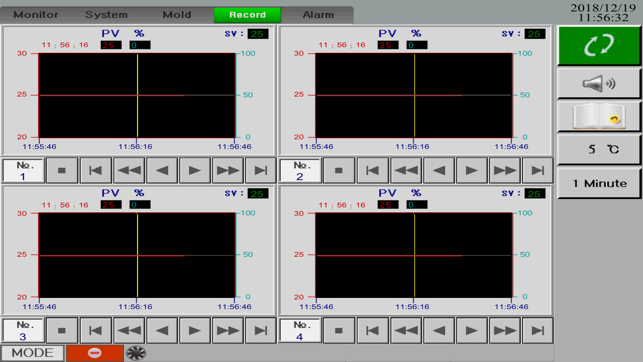Click the fan icon in bottom bar
Screen dimensions: 643x362
136,353
